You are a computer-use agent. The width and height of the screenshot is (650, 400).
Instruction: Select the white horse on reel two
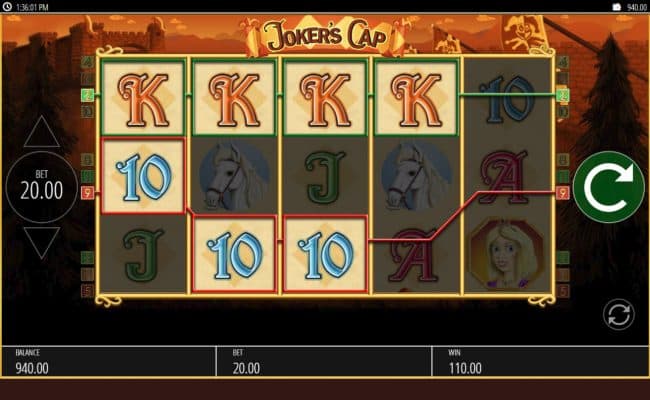coord(234,176)
